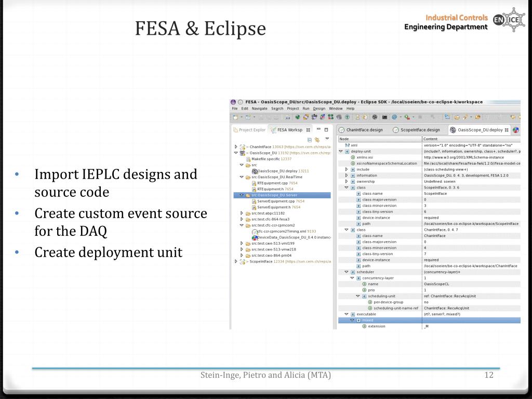The height and width of the screenshot is (399, 532).
Task: Click the Help menu
Action: click(351, 109)
